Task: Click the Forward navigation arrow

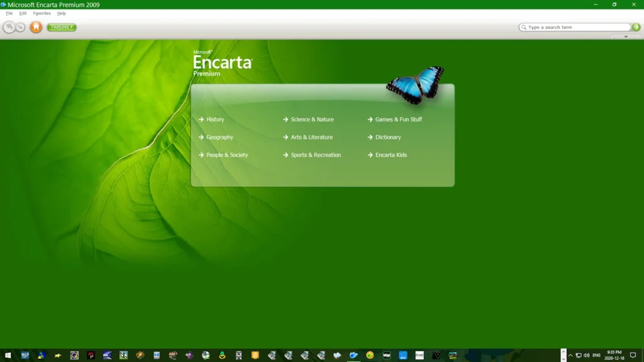Action: pyautogui.click(x=21, y=27)
